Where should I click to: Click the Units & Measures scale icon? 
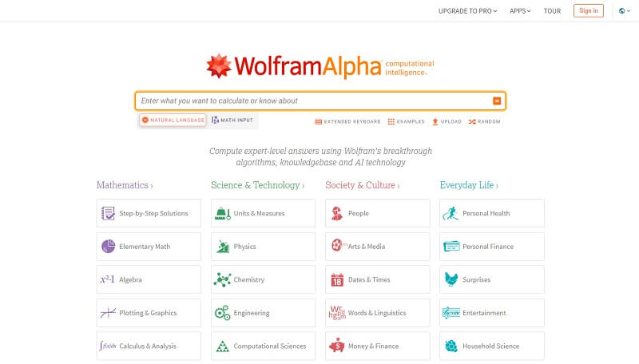pyautogui.click(x=223, y=213)
